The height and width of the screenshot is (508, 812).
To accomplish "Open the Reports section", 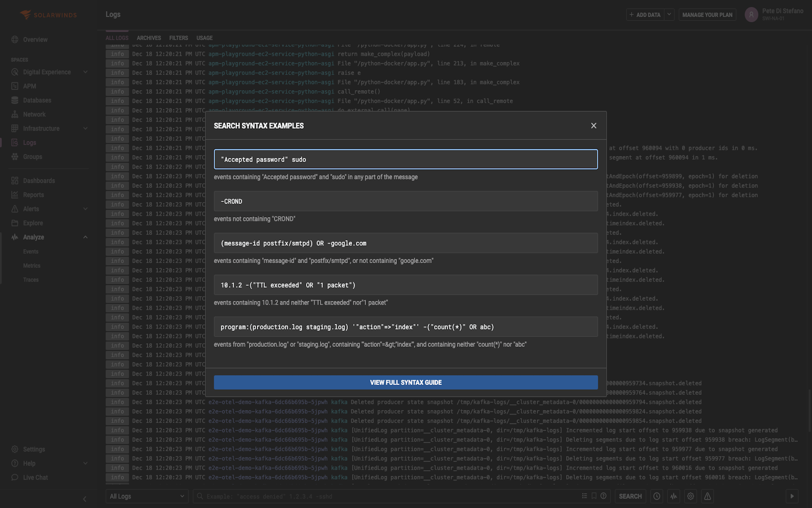I will (x=33, y=195).
